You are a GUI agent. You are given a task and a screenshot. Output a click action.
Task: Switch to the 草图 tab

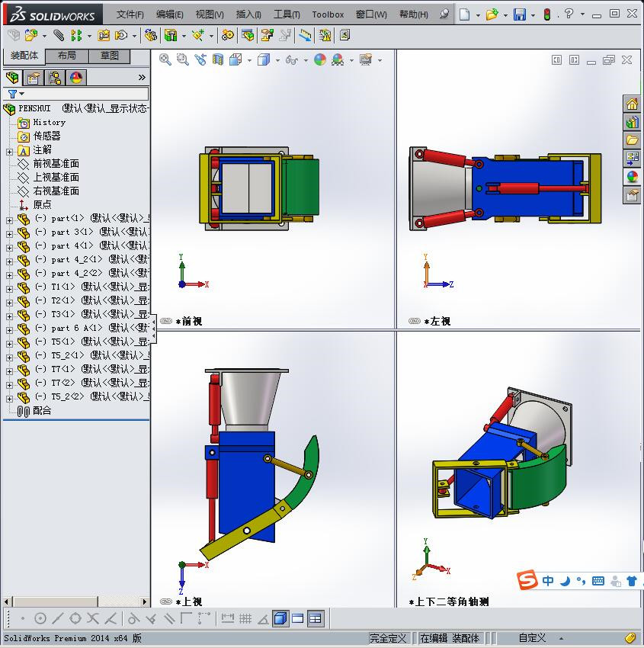pyautogui.click(x=110, y=56)
